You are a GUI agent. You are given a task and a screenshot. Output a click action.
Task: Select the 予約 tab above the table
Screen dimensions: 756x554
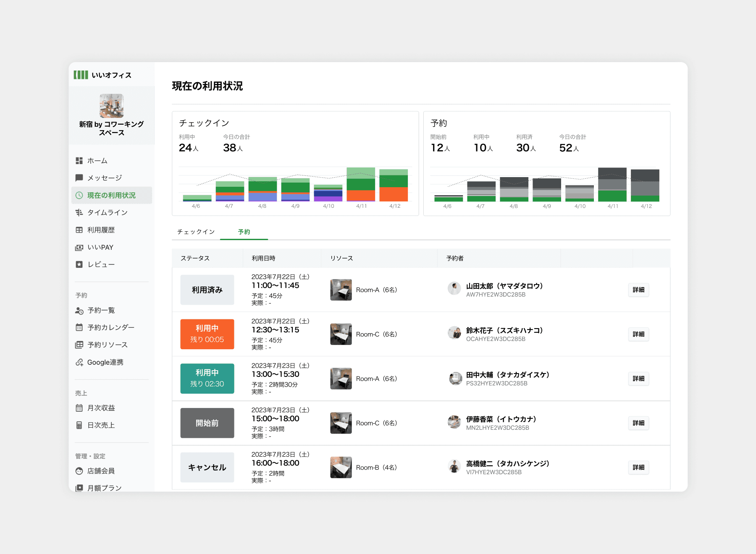tap(244, 232)
